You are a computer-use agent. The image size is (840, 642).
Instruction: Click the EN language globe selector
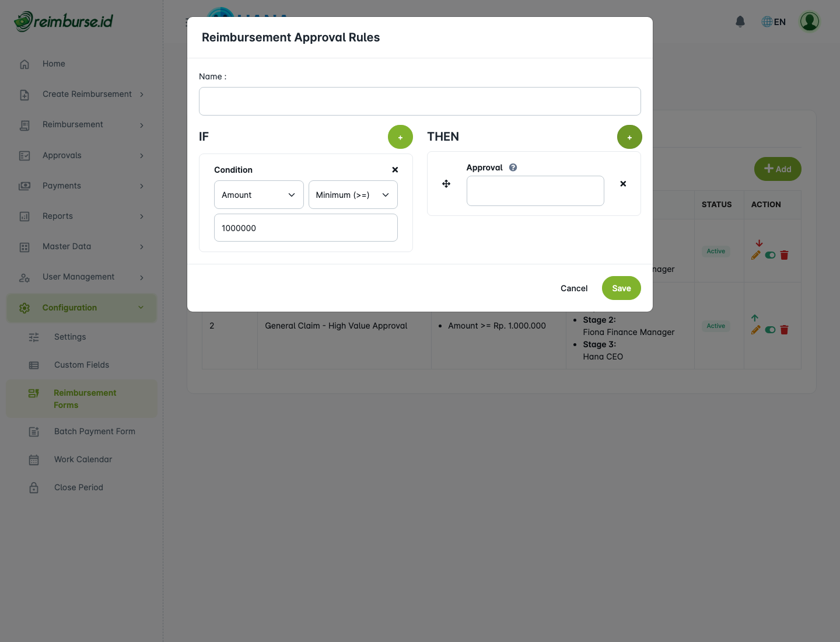(773, 22)
